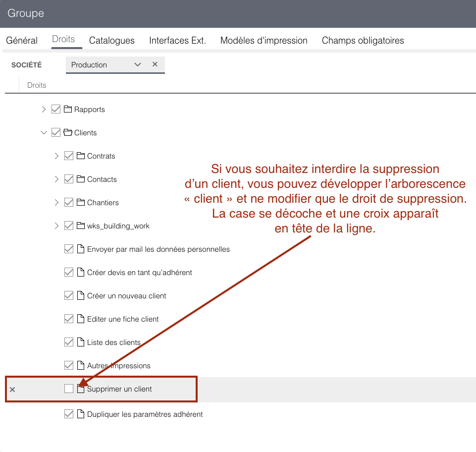Expand the Rapports tree node
476x452 pixels.
[44, 109]
